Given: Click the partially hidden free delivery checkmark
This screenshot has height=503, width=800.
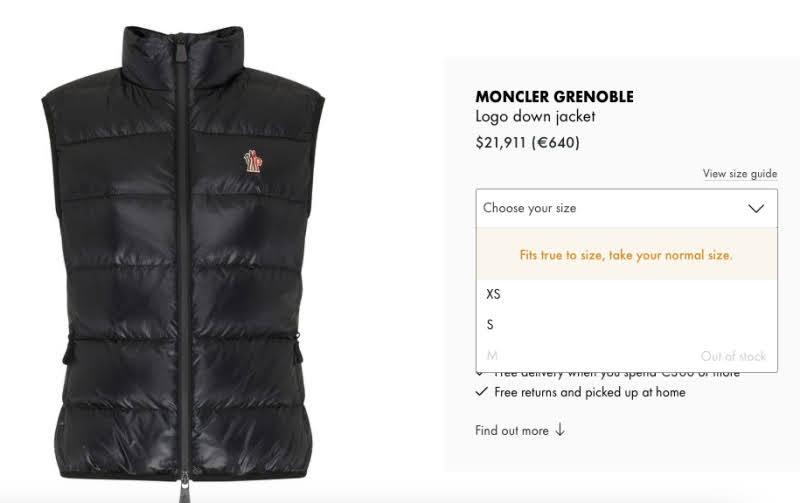Looking at the screenshot, I should coord(480,373).
